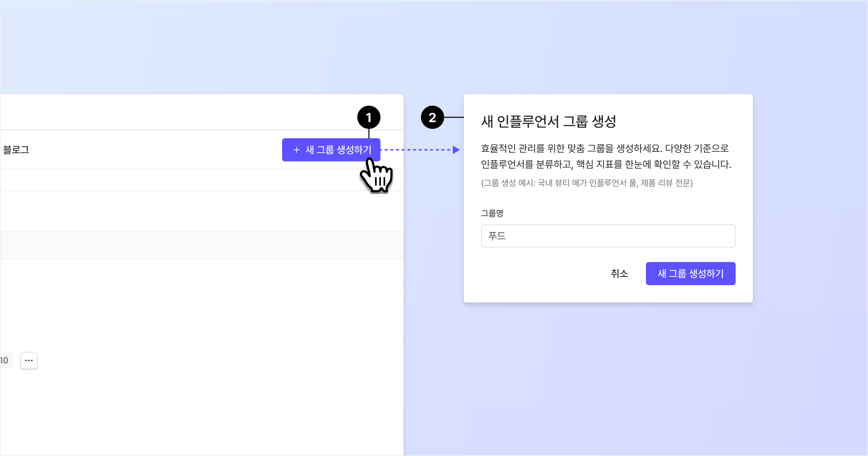The width and height of the screenshot is (868, 456).
Task: Click 취소 to cancel the dialog
Action: pyautogui.click(x=619, y=274)
